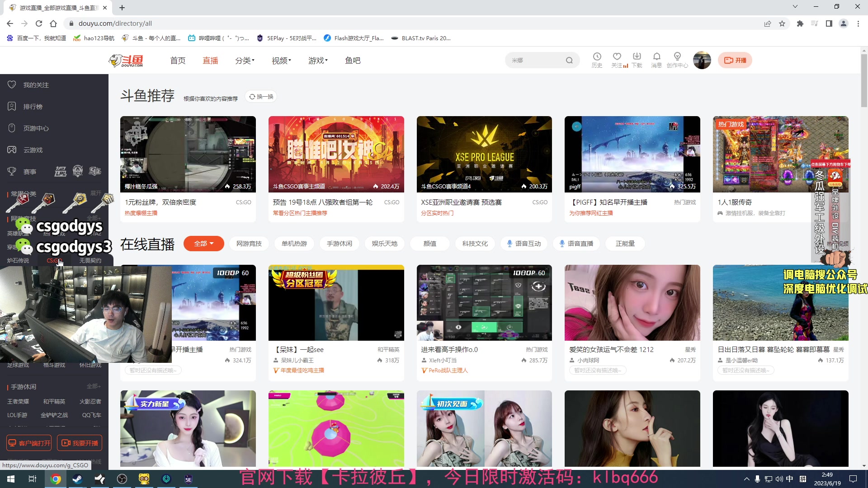
Task: Filter streams by 语音互动
Action: (x=524, y=244)
